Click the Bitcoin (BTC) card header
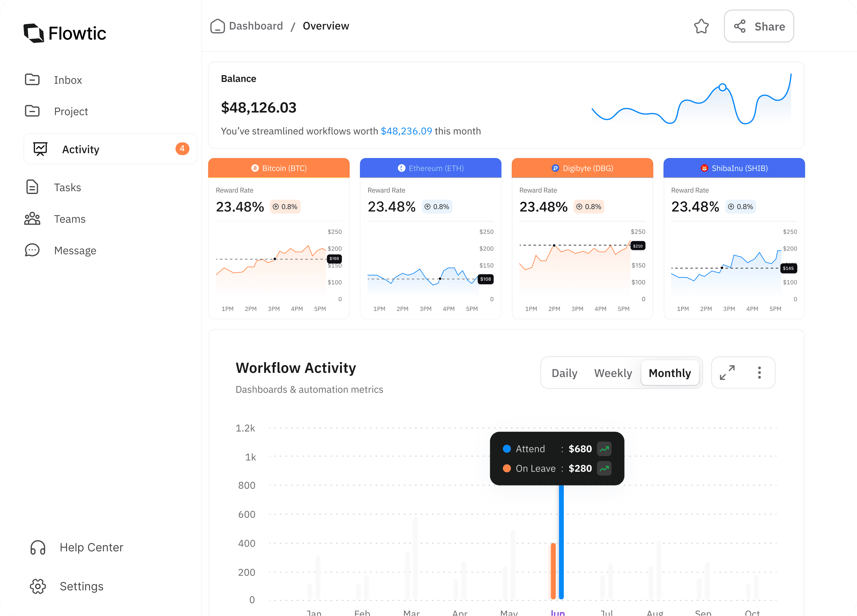This screenshot has width=857, height=616. pyautogui.click(x=278, y=168)
